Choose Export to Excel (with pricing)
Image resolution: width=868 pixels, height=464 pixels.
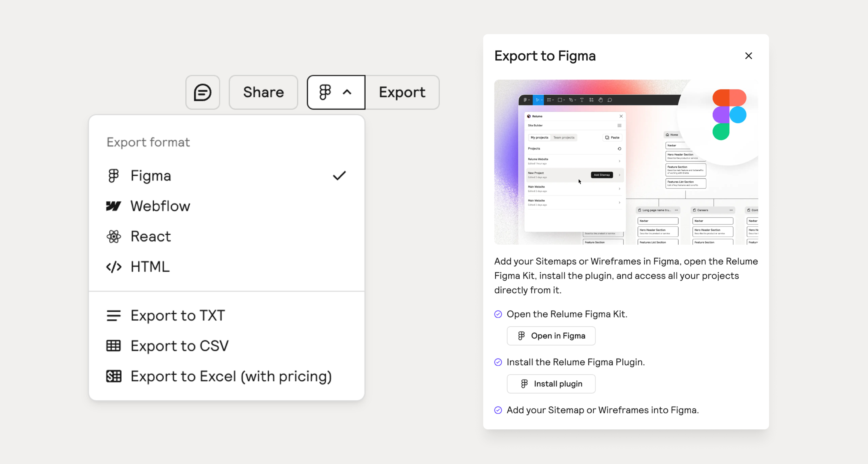227,376
